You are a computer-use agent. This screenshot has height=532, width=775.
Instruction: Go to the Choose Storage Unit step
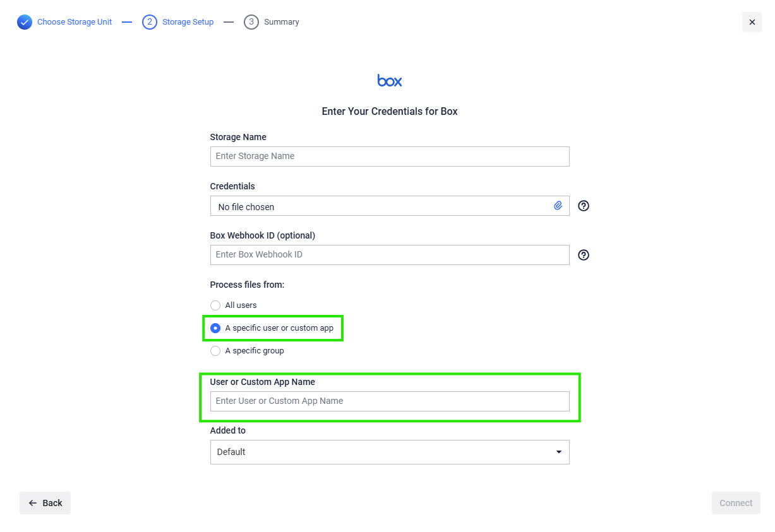(75, 22)
